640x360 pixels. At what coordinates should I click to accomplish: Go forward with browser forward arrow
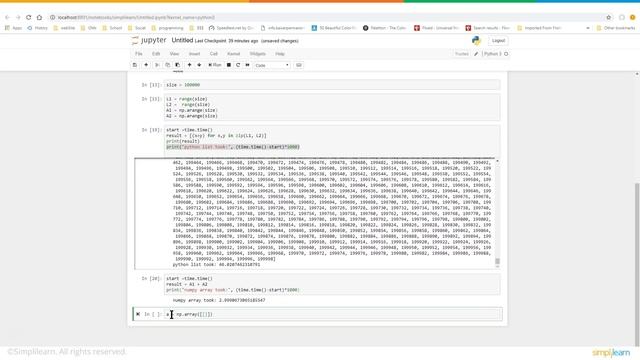pos(18,18)
